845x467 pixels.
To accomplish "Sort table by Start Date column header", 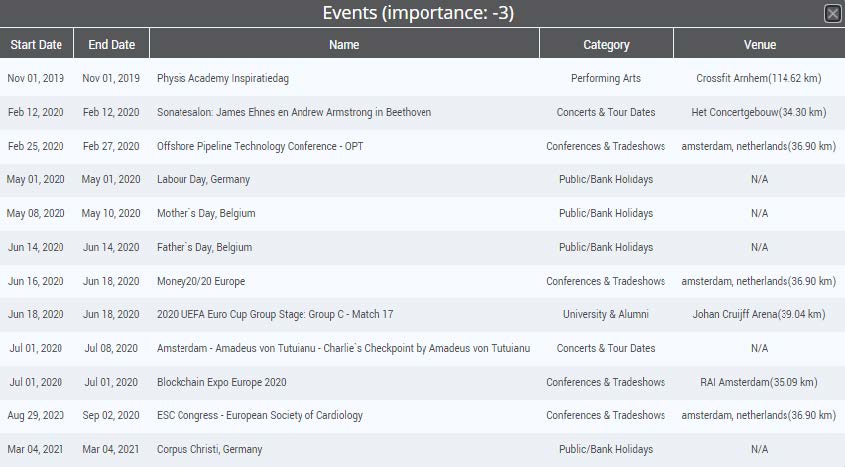I will coord(36,44).
